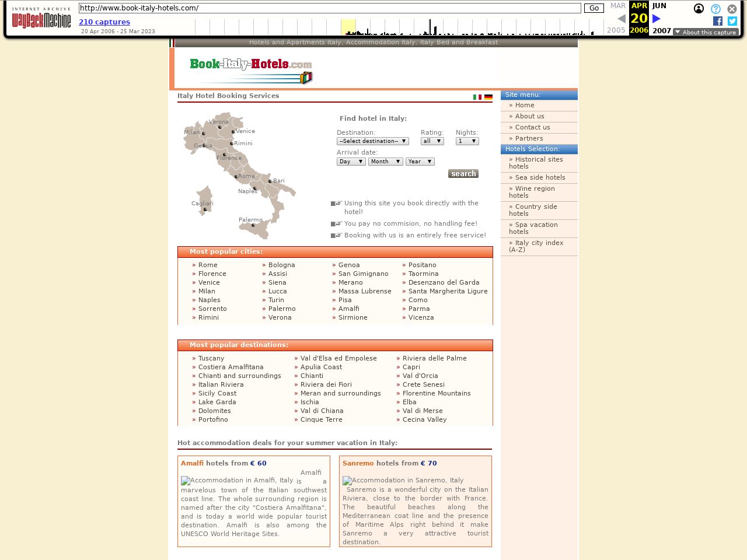Open Wayback Machine user account icon
This screenshot has width=747, height=560.
tap(699, 9)
